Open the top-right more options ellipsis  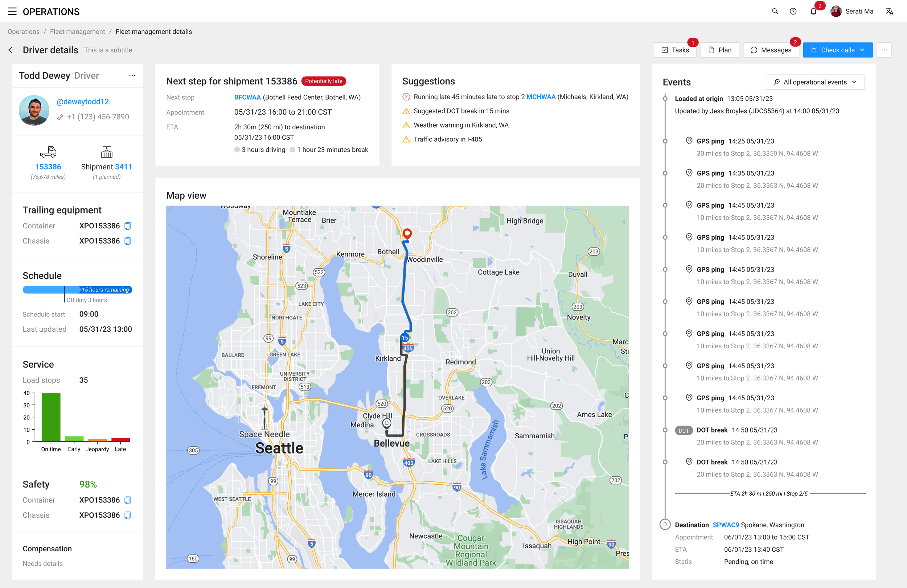[884, 50]
